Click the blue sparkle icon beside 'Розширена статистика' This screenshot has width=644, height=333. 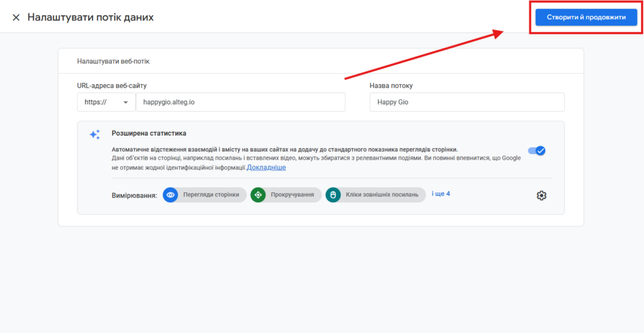(94, 134)
